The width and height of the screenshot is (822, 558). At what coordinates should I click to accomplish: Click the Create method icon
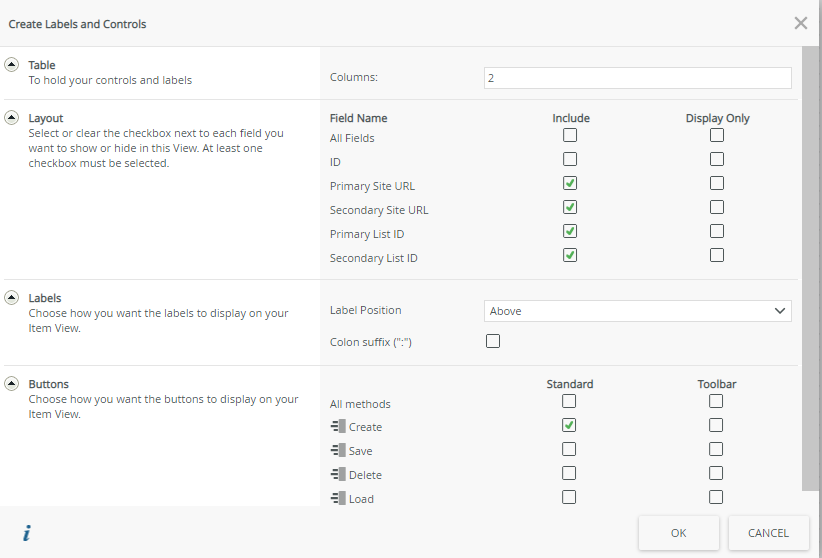337,427
